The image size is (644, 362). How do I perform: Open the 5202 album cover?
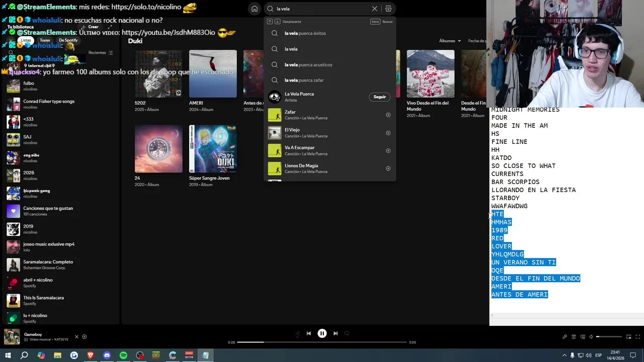[x=158, y=73]
